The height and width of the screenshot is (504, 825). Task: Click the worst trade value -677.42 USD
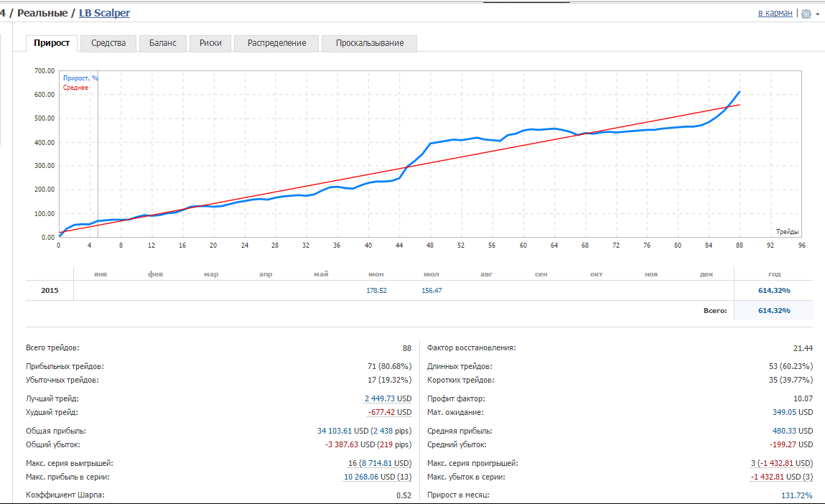click(389, 412)
